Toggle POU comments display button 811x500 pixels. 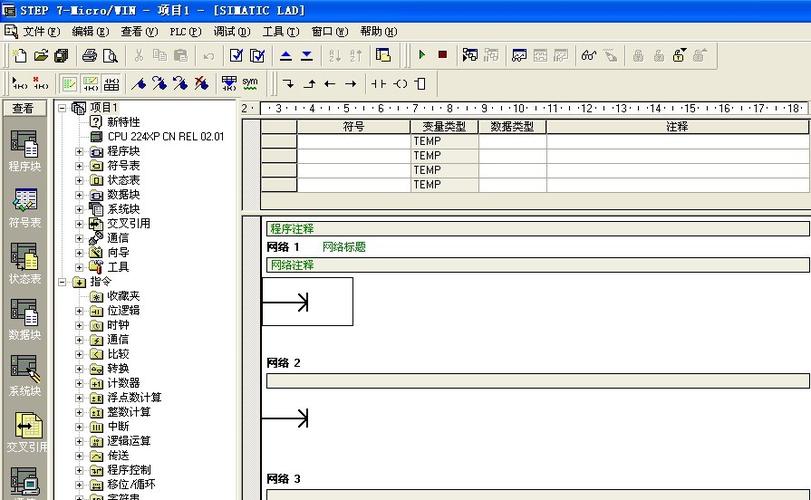click(x=69, y=83)
